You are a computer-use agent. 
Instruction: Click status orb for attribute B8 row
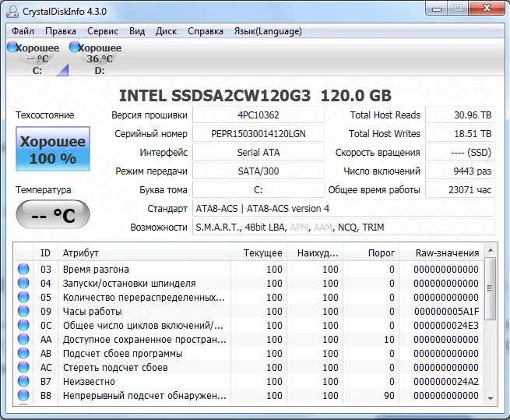click(23, 396)
